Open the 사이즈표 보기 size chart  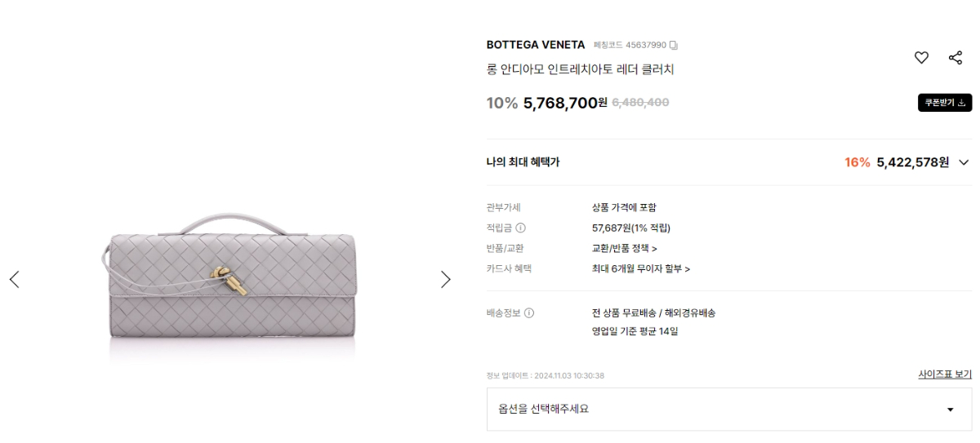pos(945,374)
